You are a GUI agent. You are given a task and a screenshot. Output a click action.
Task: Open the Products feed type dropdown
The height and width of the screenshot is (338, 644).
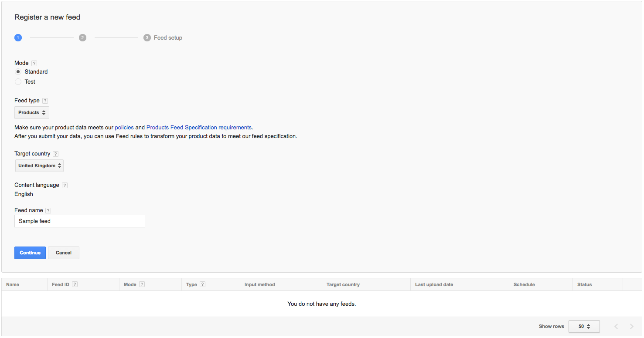tap(32, 113)
